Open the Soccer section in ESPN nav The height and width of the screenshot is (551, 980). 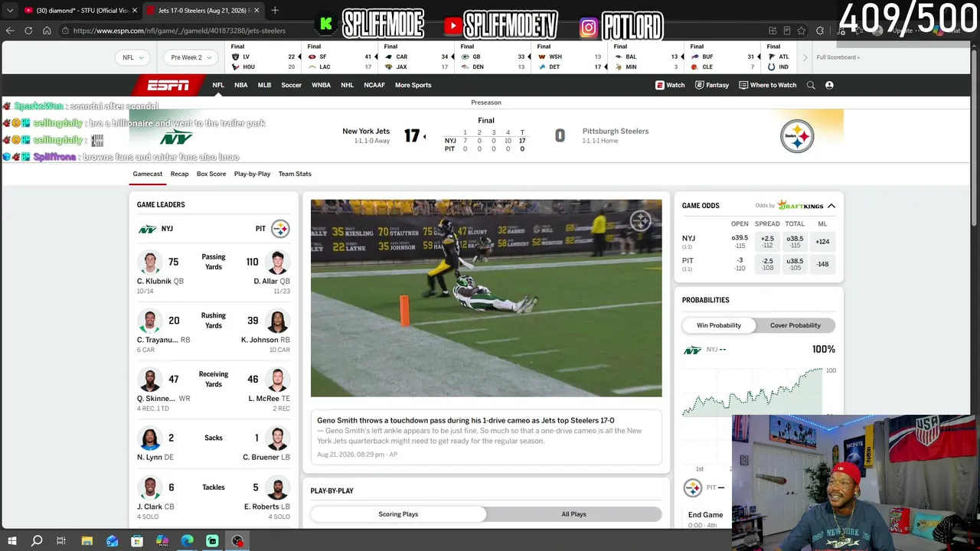[x=292, y=85]
